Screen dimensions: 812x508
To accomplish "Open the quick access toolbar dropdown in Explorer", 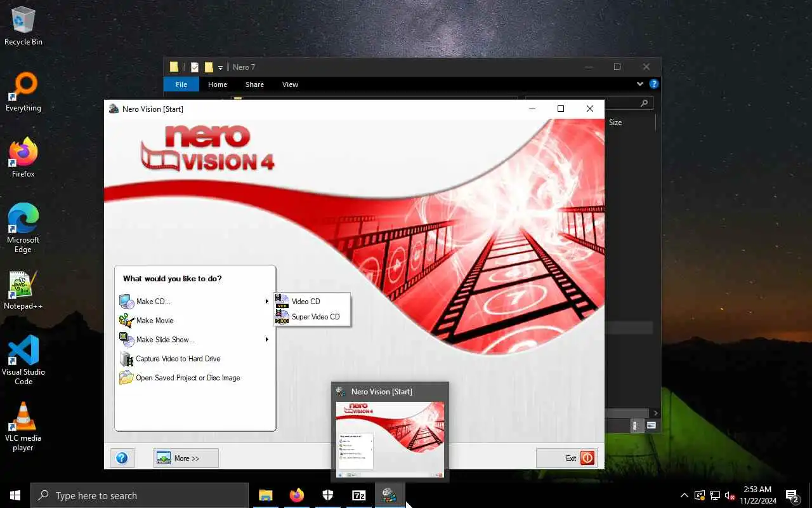I will (221, 67).
